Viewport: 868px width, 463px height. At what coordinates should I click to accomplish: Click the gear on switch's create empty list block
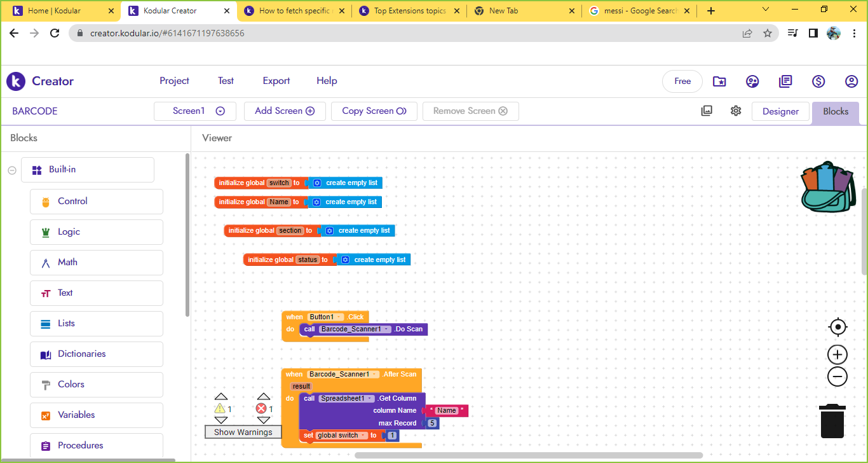coord(317,183)
